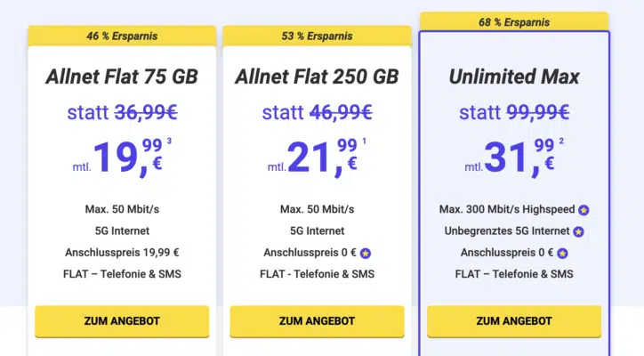This screenshot has width=644, height=356.
Task: Click the Anschlusspreis 19,99 € line
Action: click(122, 254)
